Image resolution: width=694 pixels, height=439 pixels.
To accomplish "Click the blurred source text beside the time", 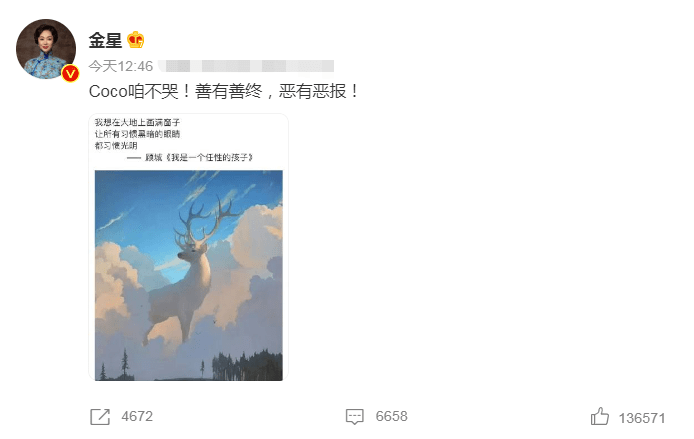I will click(246, 66).
